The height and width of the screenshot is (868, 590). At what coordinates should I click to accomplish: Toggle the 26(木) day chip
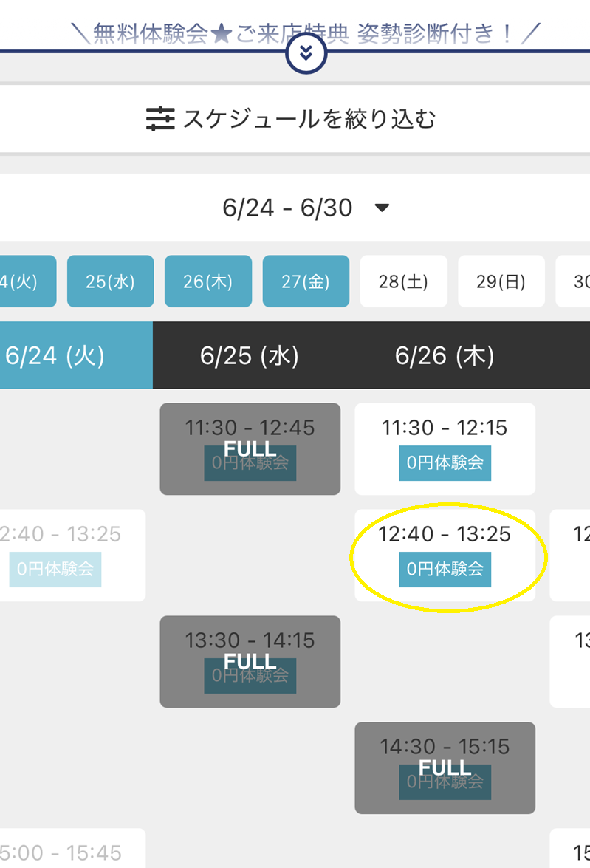pyautogui.click(x=207, y=281)
